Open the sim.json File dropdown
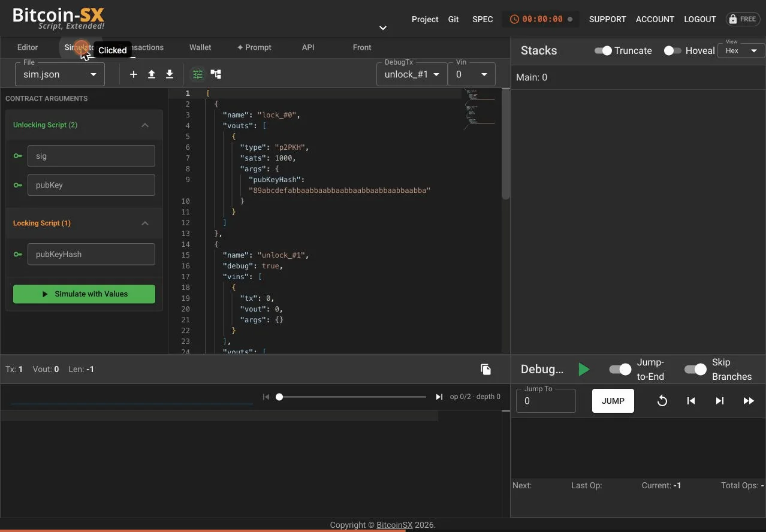 60,74
